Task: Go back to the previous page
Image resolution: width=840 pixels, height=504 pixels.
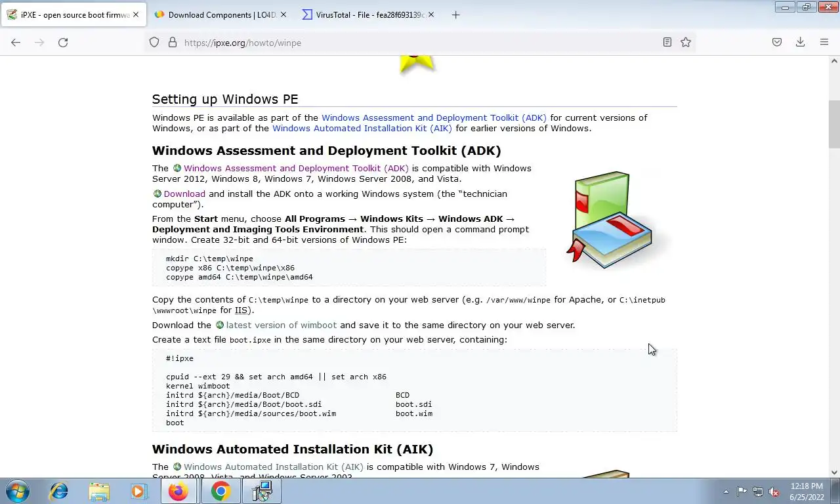Action: [16, 43]
